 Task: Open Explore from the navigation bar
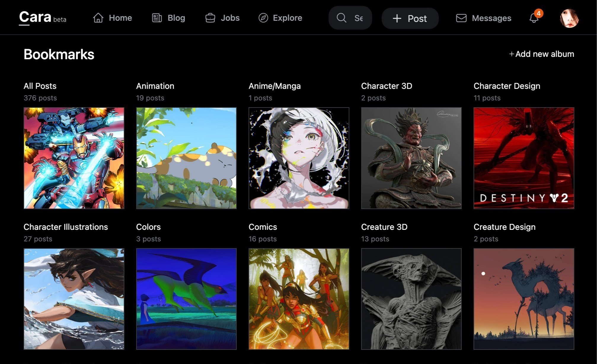(287, 18)
